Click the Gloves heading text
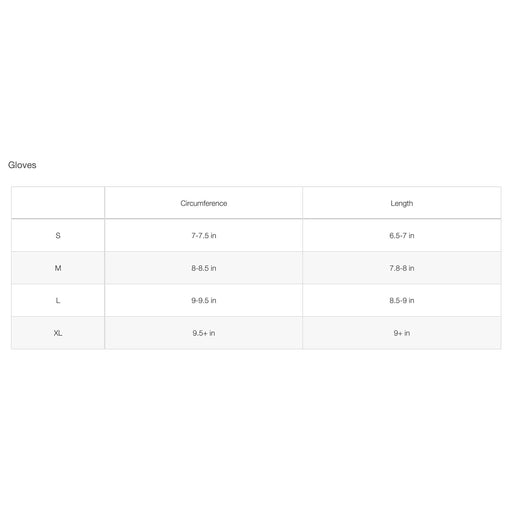This screenshot has width=512, height=512. (22, 165)
